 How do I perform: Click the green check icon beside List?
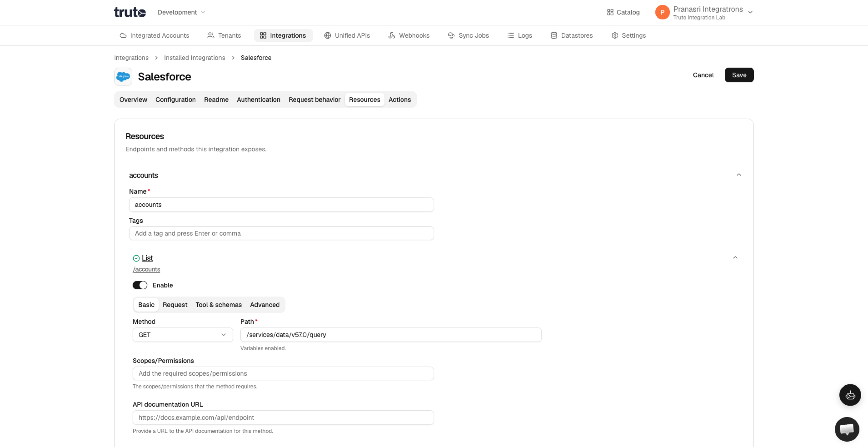(x=136, y=258)
